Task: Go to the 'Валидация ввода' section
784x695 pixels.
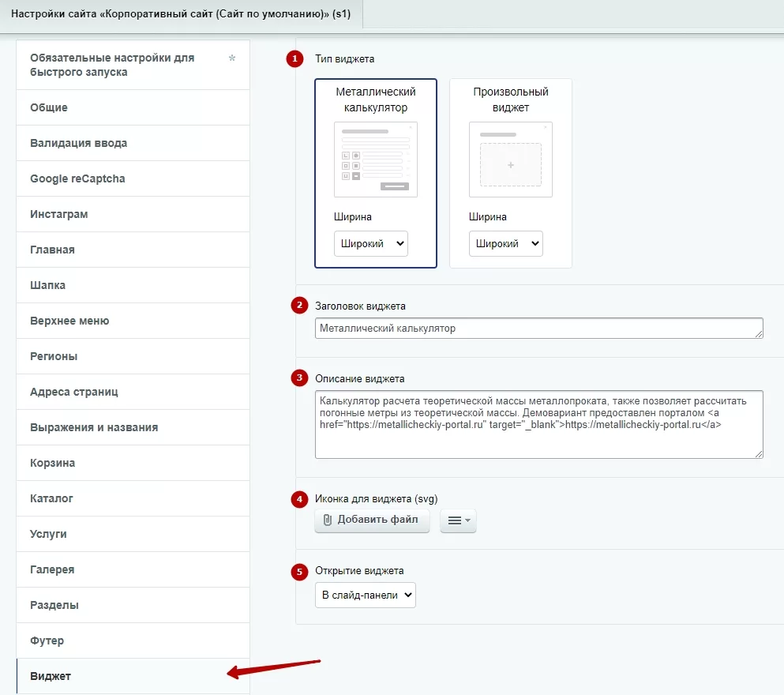Action: pos(133,143)
